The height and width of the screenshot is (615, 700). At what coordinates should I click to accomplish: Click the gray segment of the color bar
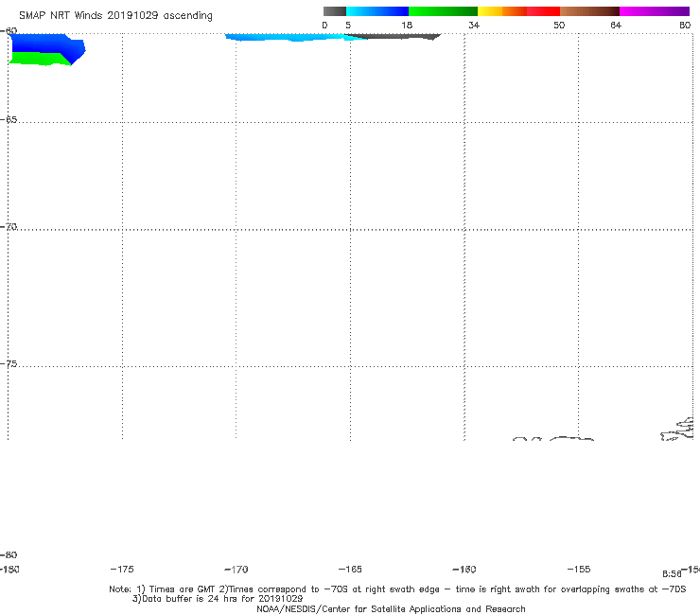335,11
